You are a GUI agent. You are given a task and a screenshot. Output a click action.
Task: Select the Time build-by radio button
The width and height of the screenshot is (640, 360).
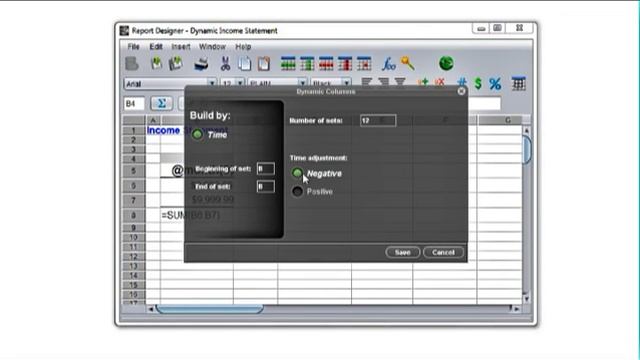click(x=197, y=134)
